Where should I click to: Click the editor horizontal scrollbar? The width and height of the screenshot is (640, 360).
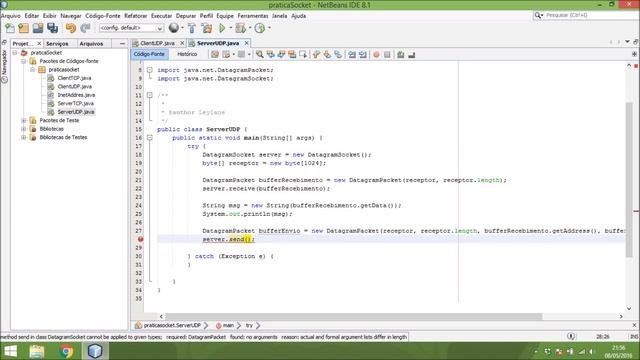point(354,316)
